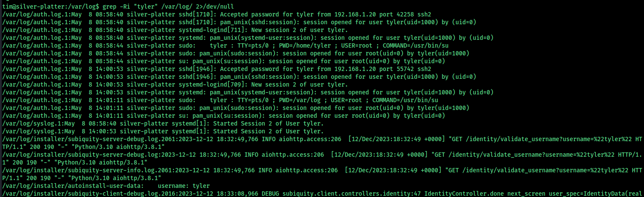Click the 08:58:44 sudo: pam_unix(sudo:session) line
Image resolution: width=644 pixels, height=197 pixels.
point(236,53)
